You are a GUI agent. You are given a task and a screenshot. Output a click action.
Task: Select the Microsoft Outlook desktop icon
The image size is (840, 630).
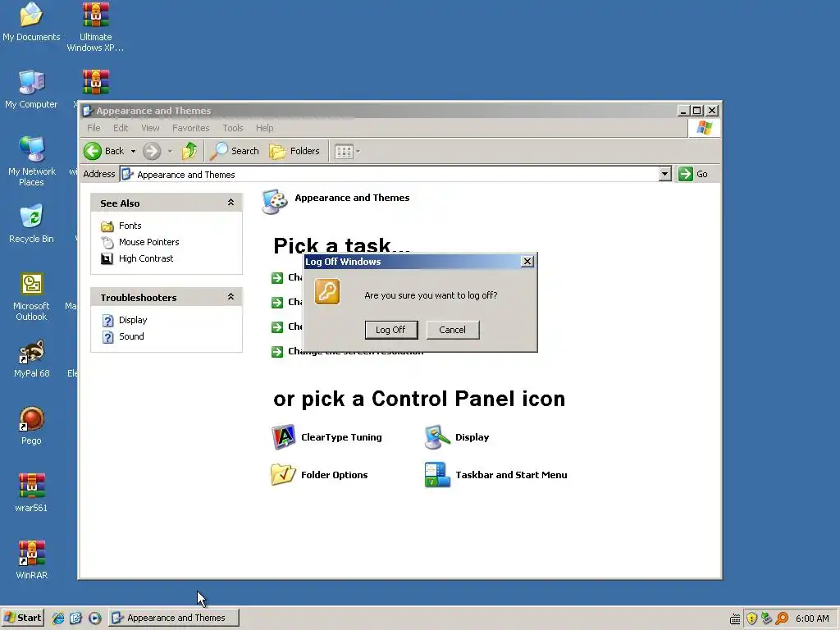[x=31, y=297]
